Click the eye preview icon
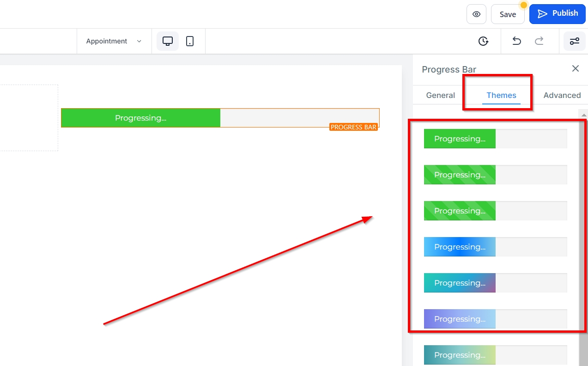 [x=476, y=14]
